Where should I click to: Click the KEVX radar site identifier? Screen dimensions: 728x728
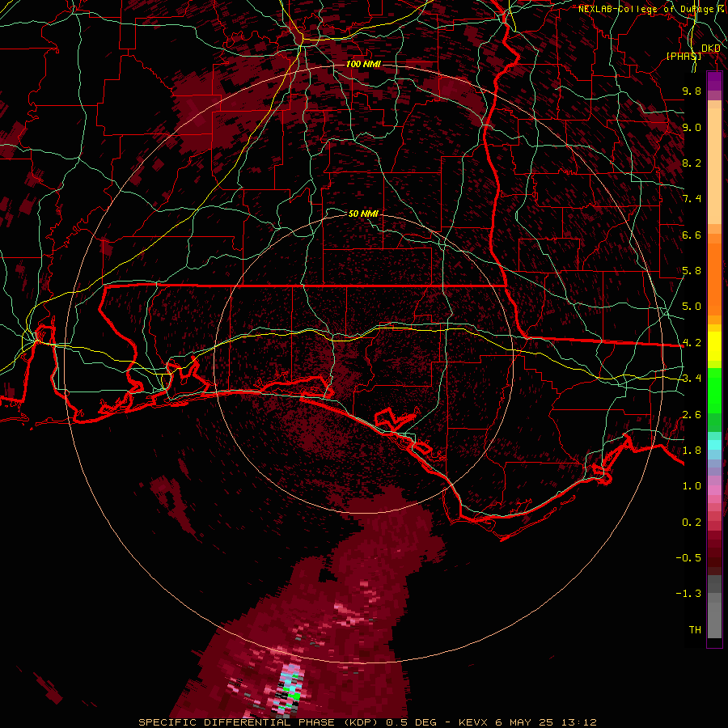472,722
